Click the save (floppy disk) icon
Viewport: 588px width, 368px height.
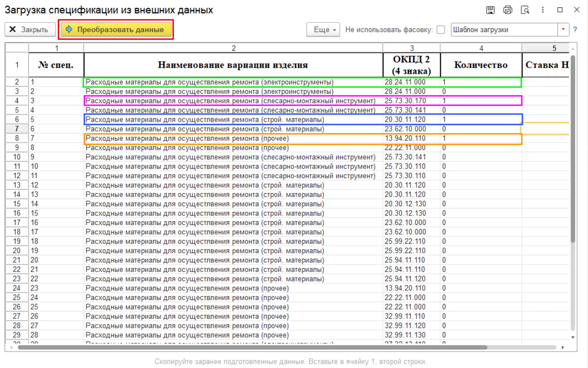click(490, 10)
